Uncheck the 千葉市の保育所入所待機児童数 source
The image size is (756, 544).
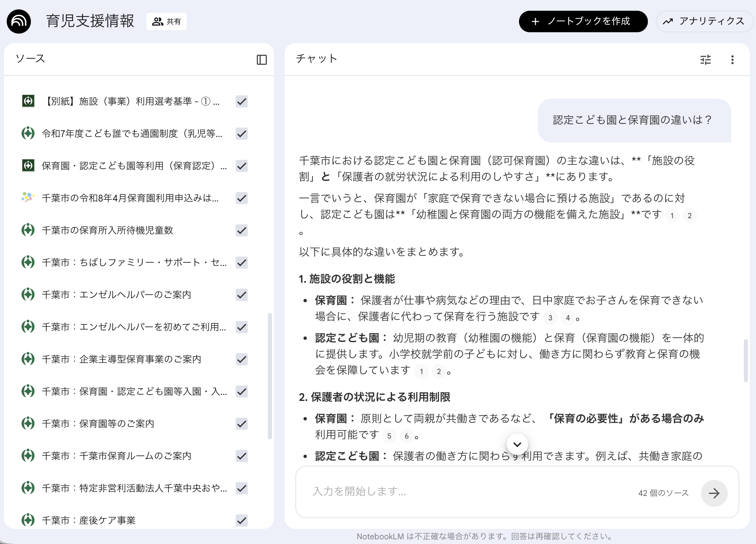pos(241,231)
